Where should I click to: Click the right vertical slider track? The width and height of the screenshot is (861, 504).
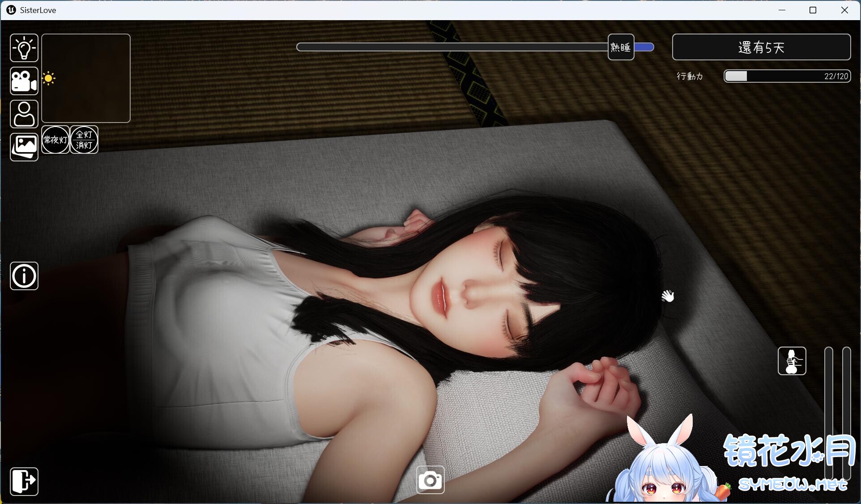[846, 414]
